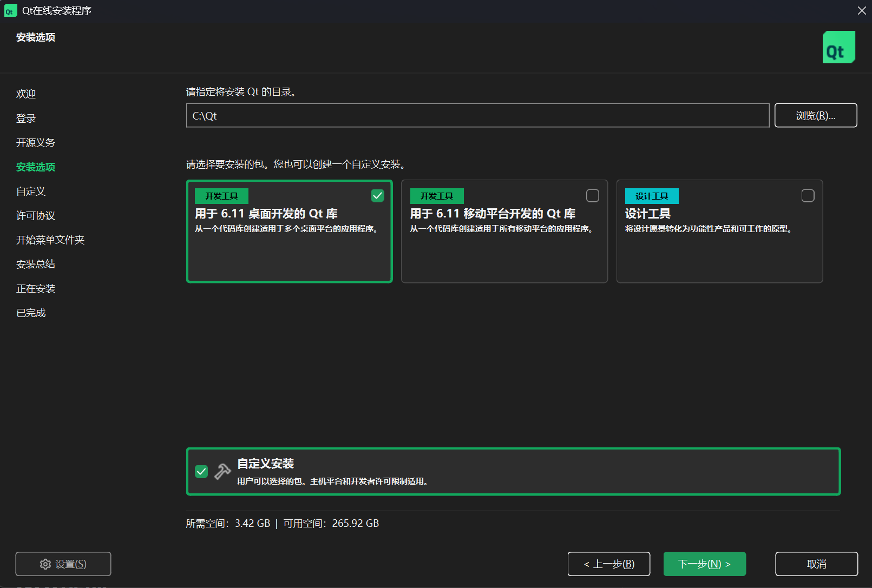
Task: Click the 可用空间: 265.92 GB text
Action: [331, 524]
